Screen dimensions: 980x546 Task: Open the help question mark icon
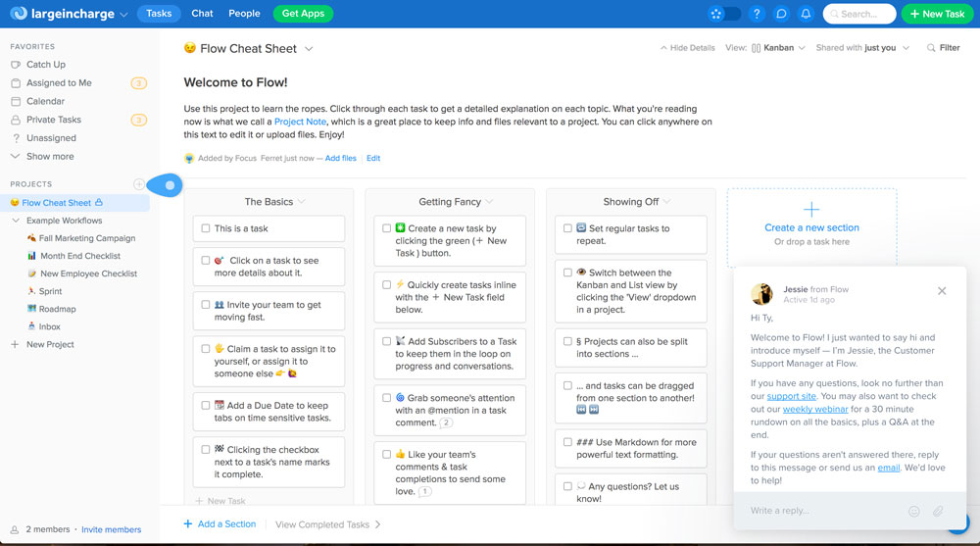[757, 14]
